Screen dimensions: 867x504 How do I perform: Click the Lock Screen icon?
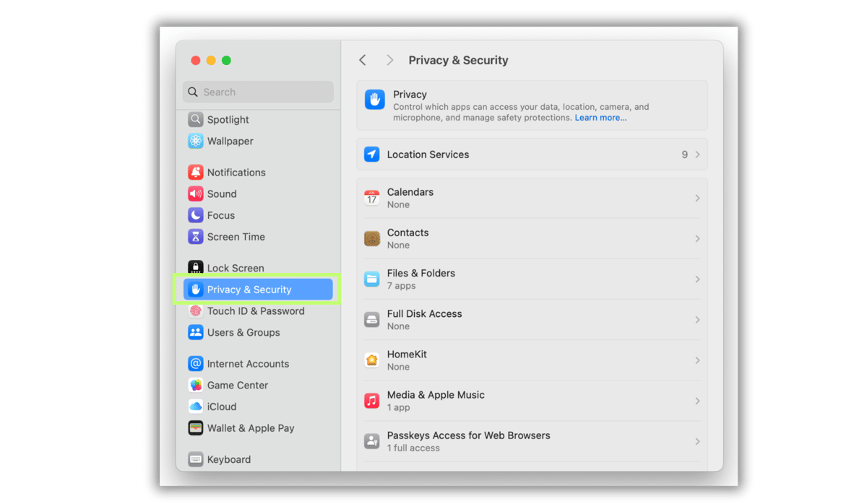click(x=195, y=268)
